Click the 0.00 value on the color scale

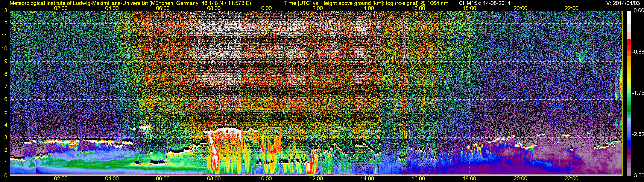pos(638,10)
